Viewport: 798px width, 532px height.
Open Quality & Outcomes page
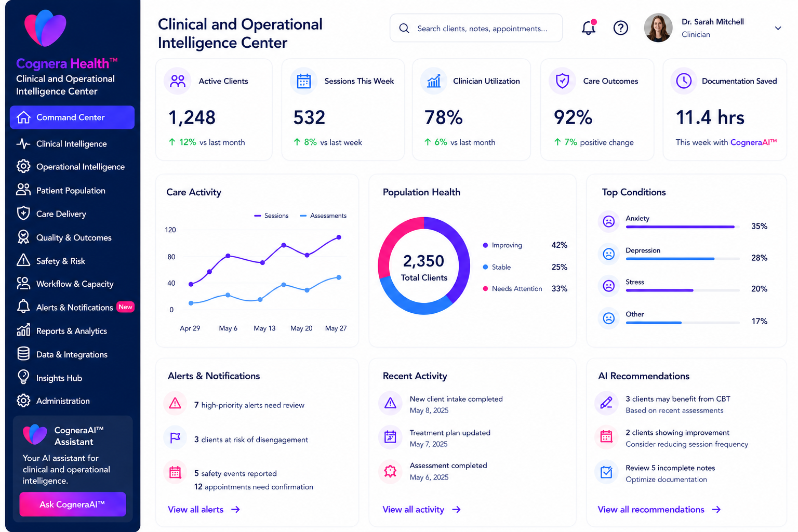click(x=72, y=237)
